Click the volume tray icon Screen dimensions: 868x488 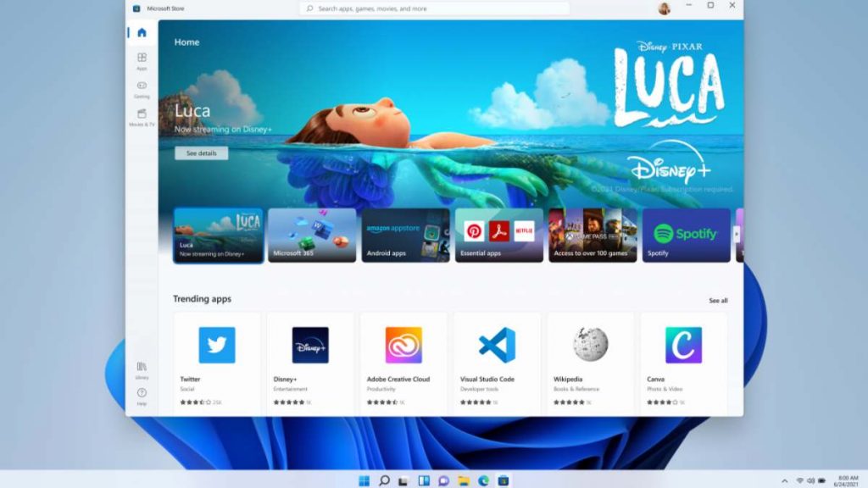(811, 481)
